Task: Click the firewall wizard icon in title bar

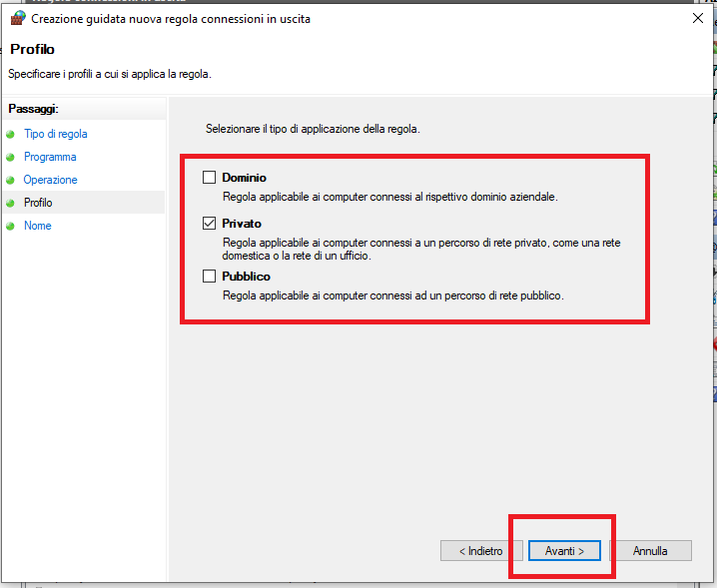Action: (17, 19)
